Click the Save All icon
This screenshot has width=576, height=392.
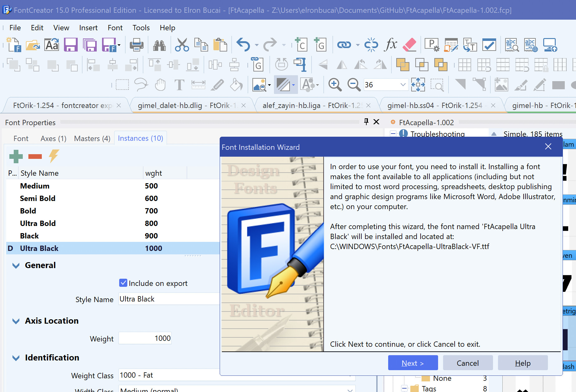coord(90,45)
